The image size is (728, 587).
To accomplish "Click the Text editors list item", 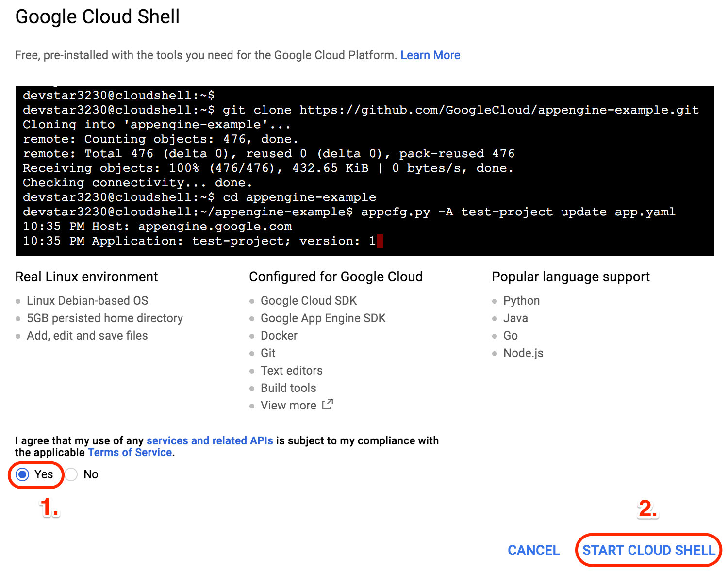I will click(x=292, y=371).
